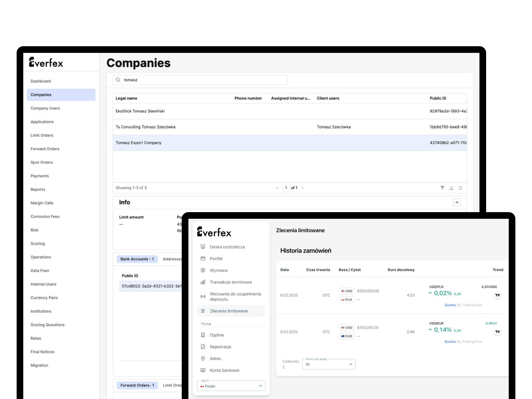Click the Wymiana exchange icon
The height and width of the screenshot is (399, 532).
coord(203,270)
